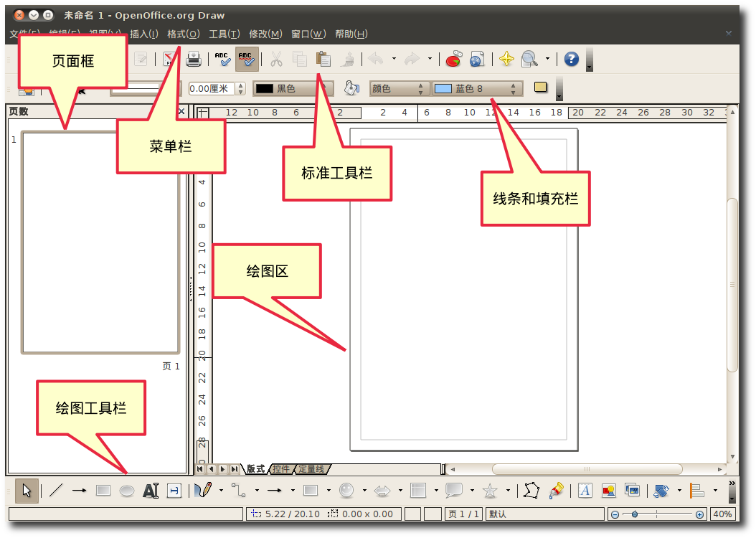Image resolution: width=756 pixels, height=538 pixels.
Task: Choose the Stars shapes tool
Action: tap(490, 491)
